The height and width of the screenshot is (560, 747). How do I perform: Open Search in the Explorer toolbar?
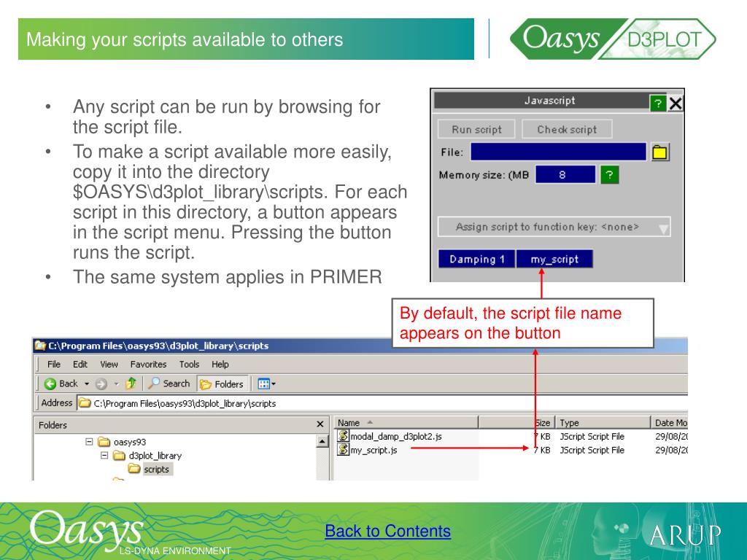coord(169,384)
